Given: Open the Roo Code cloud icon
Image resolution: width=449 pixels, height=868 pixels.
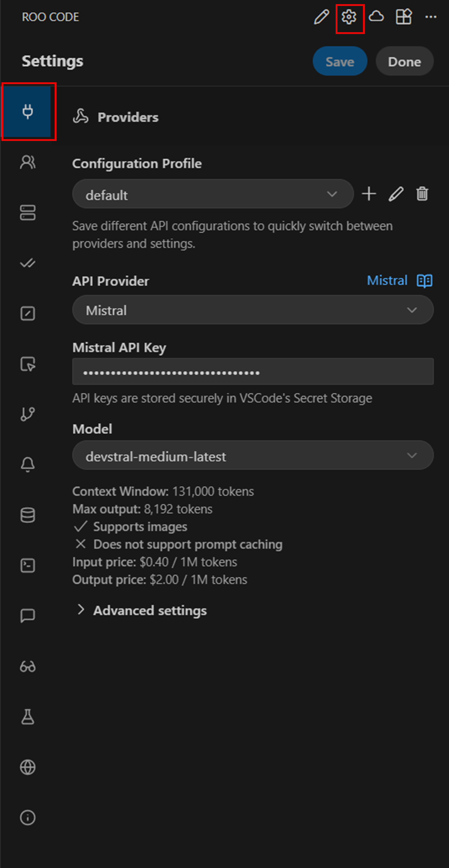Looking at the screenshot, I should coord(376,17).
